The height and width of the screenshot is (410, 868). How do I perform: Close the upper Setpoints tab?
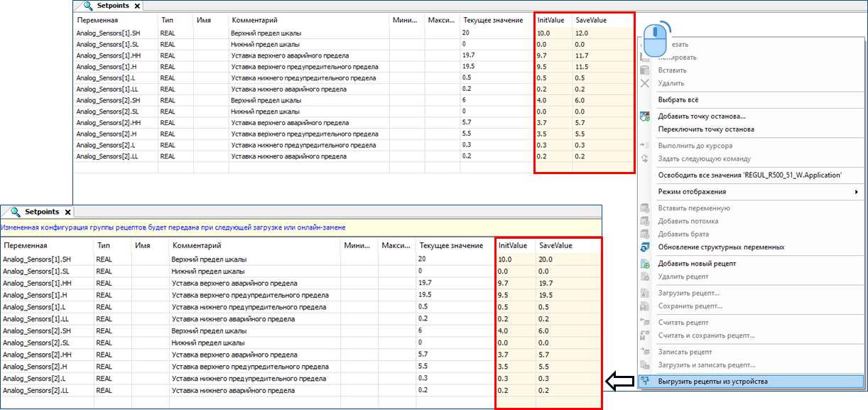(139, 6)
